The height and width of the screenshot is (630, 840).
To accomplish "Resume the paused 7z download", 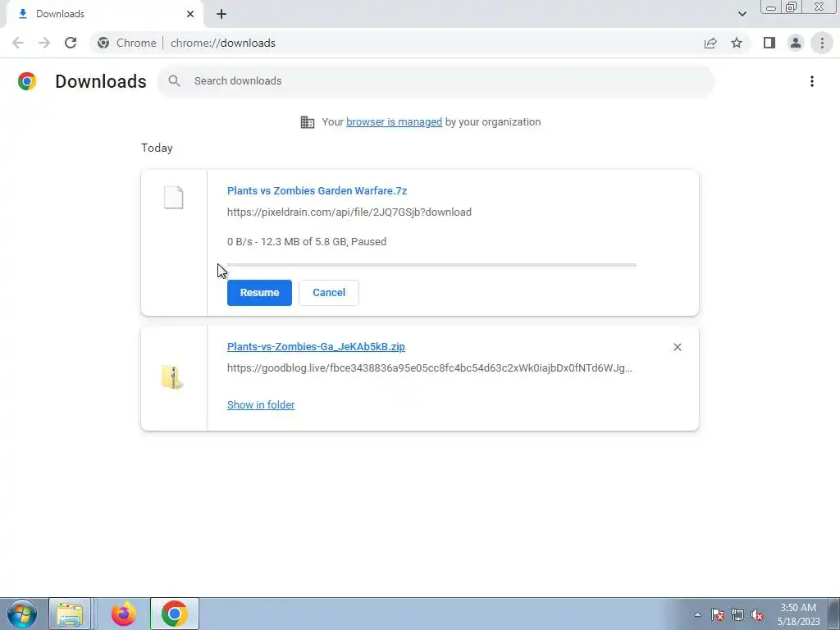I will (259, 293).
